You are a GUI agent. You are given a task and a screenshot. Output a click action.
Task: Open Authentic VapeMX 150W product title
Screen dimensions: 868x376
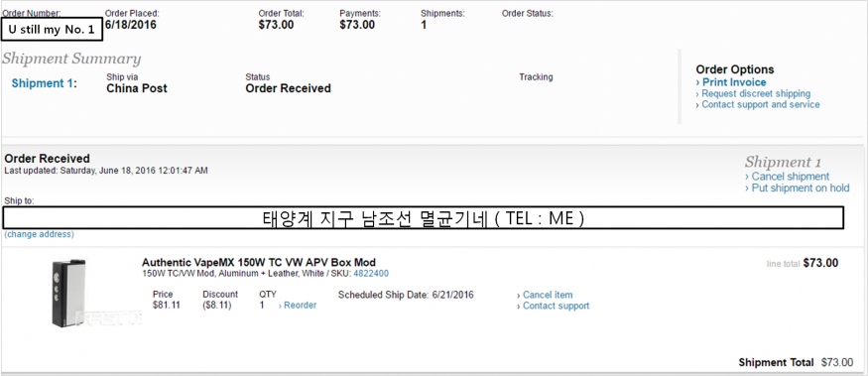click(259, 263)
